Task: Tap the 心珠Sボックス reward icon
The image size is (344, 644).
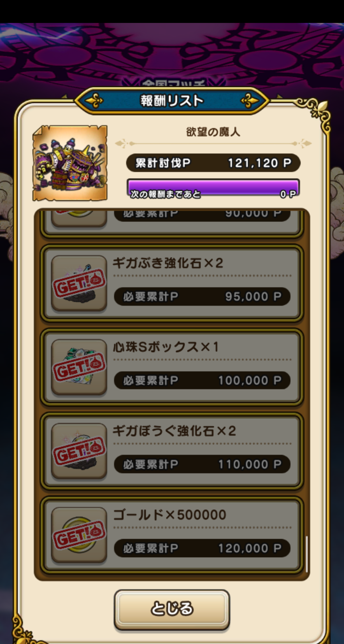Action: [79, 367]
